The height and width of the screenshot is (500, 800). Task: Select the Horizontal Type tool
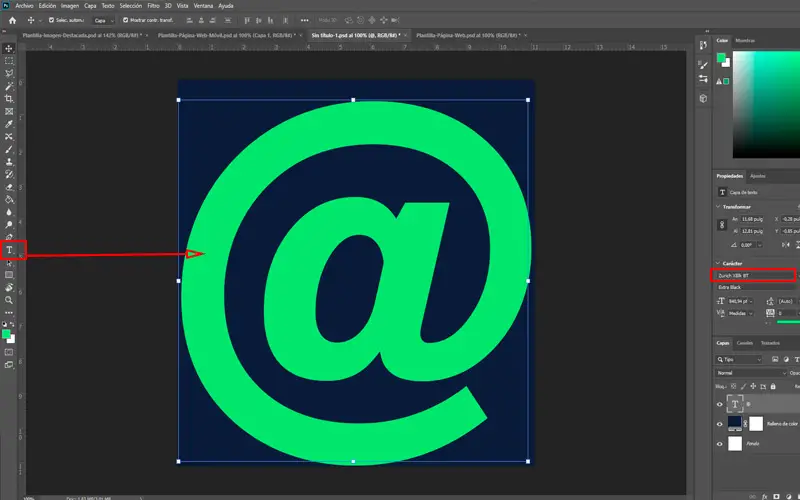coord(9,250)
